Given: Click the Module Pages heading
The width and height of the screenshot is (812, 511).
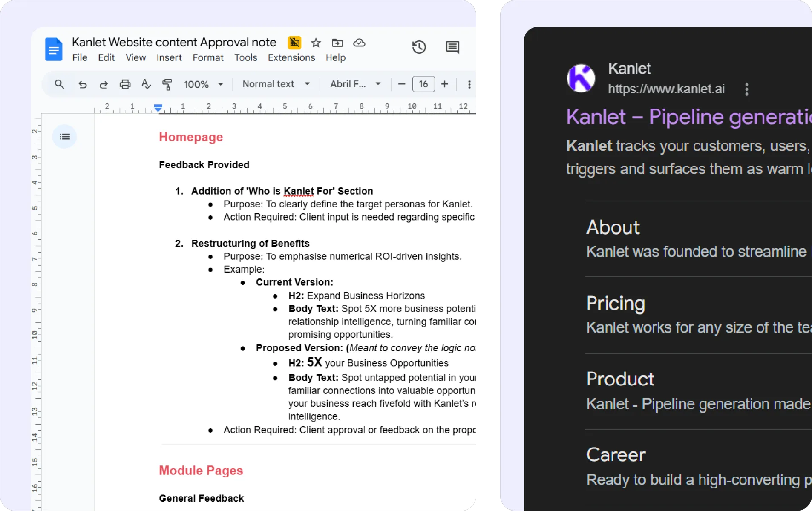Looking at the screenshot, I should coord(201,470).
